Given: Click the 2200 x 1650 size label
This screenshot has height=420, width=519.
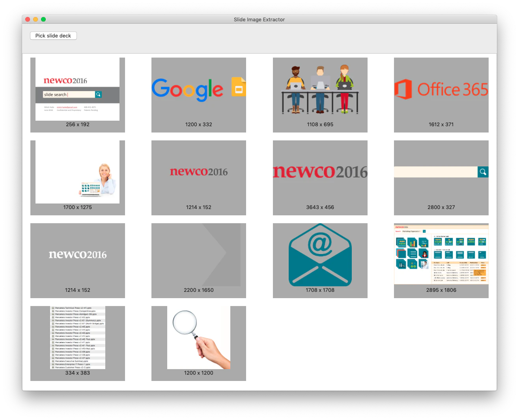Looking at the screenshot, I should tap(199, 290).
